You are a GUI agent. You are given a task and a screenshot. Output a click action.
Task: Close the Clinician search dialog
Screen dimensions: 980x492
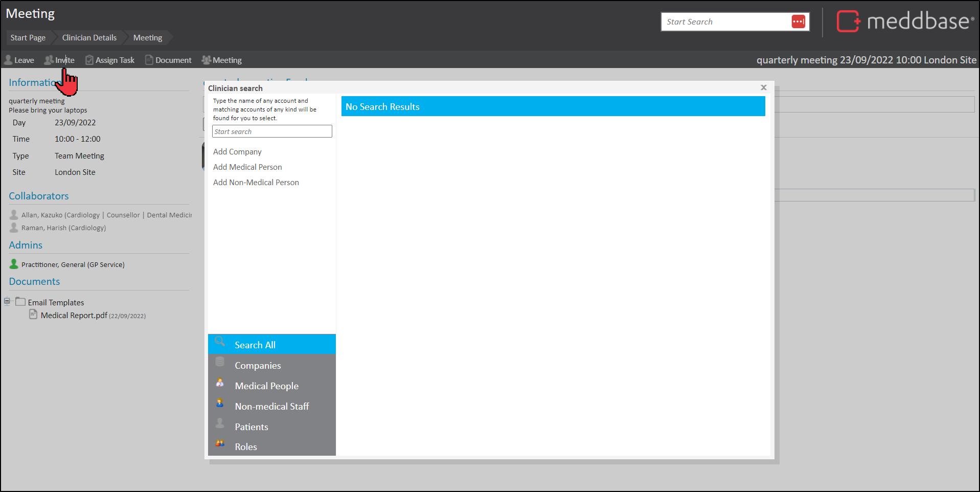[x=763, y=87]
